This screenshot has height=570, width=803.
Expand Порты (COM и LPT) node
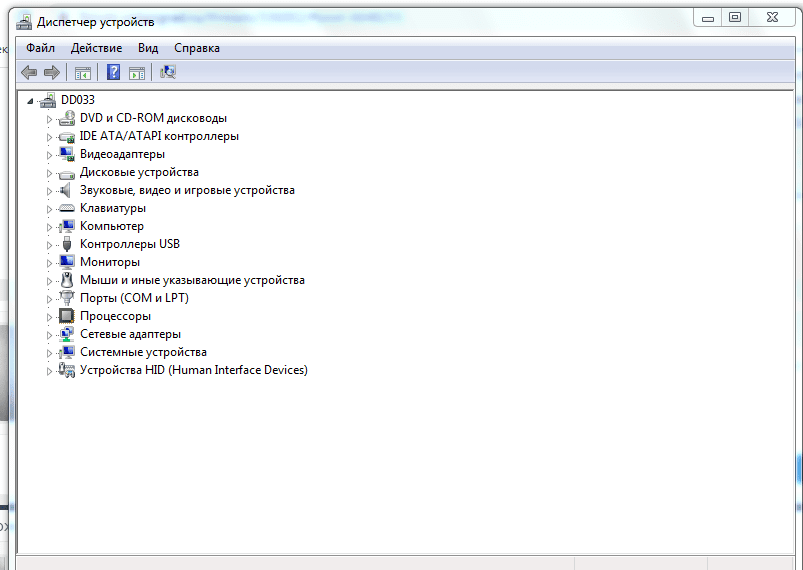tap(49, 299)
